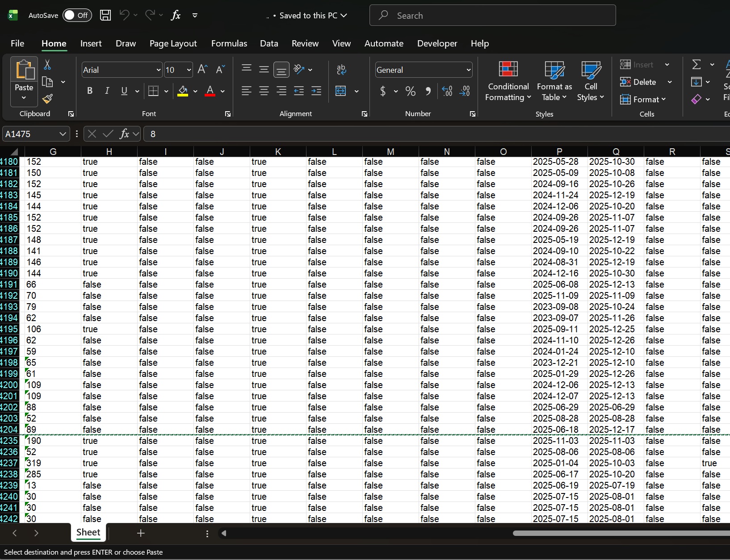The height and width of the screenshot is (560, 730).
Task: Open the Developer tab
Action: 436,43
